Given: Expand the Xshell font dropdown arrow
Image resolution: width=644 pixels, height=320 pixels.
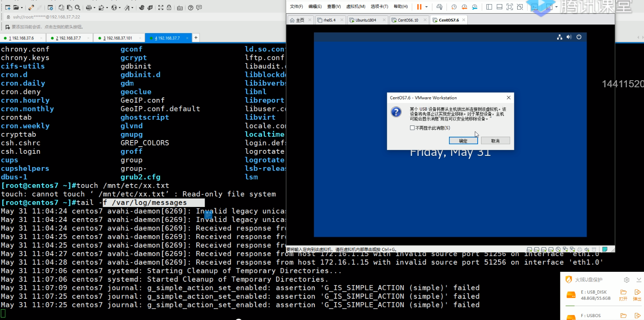Looking at the screenshot, I should click(133, 7).
